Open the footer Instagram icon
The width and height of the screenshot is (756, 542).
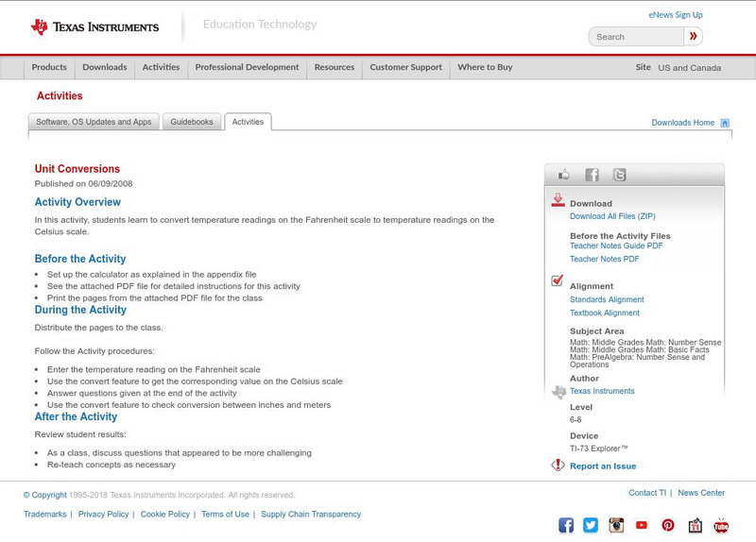point(616,525)
